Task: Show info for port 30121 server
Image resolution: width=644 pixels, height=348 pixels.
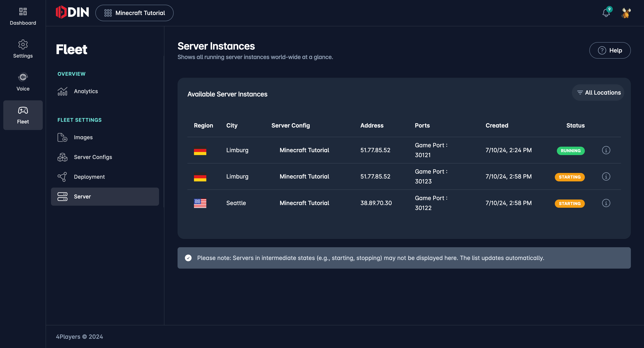Action: 606,150
